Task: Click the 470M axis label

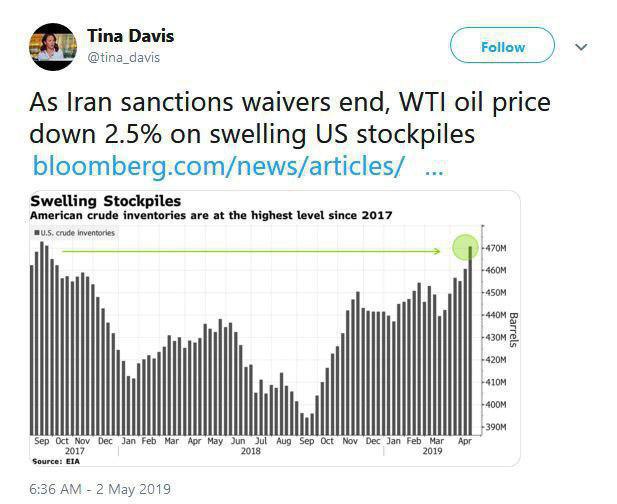Action: pos(496,248)
